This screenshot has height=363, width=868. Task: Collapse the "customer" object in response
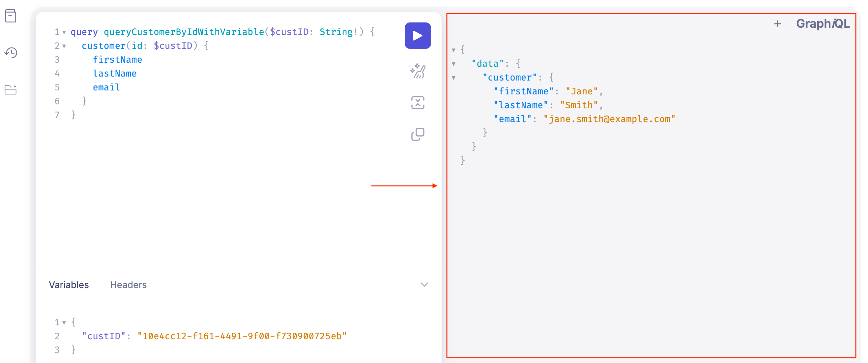pyautogui.click(x=453, y=78)
